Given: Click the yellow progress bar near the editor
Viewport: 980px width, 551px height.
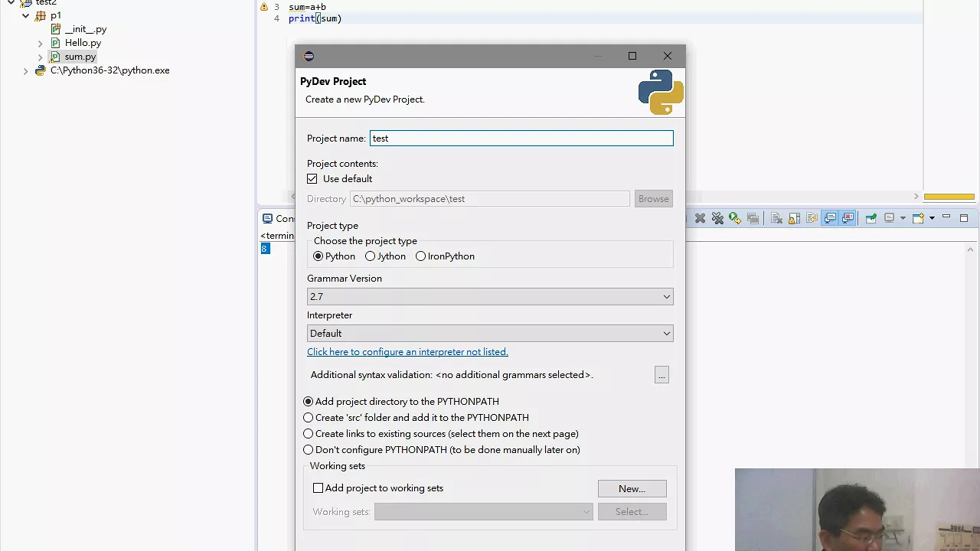Looking at the screenshot, I should [x=949, y=197].
